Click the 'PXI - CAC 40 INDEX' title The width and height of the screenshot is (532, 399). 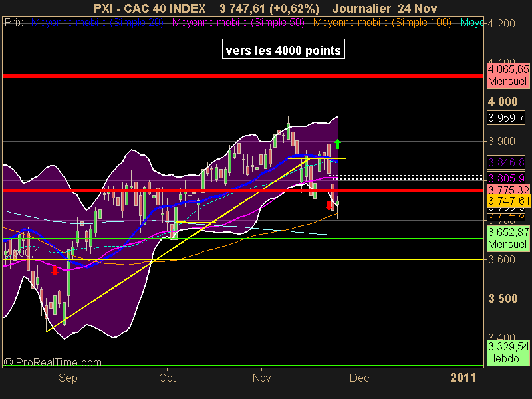pos(150,8)
